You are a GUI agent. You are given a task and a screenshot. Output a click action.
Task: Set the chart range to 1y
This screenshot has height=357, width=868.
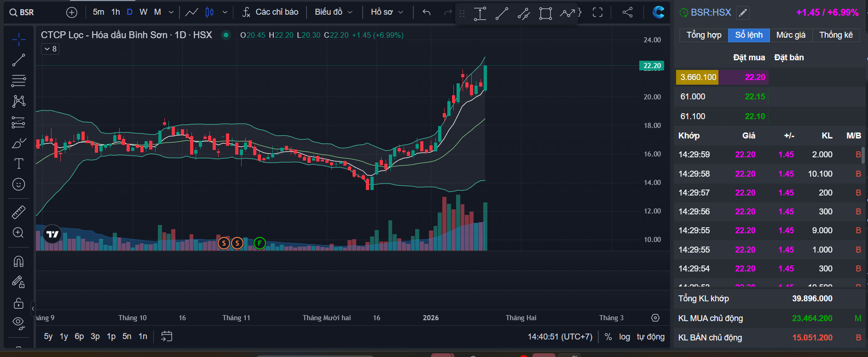coord(64,336)
